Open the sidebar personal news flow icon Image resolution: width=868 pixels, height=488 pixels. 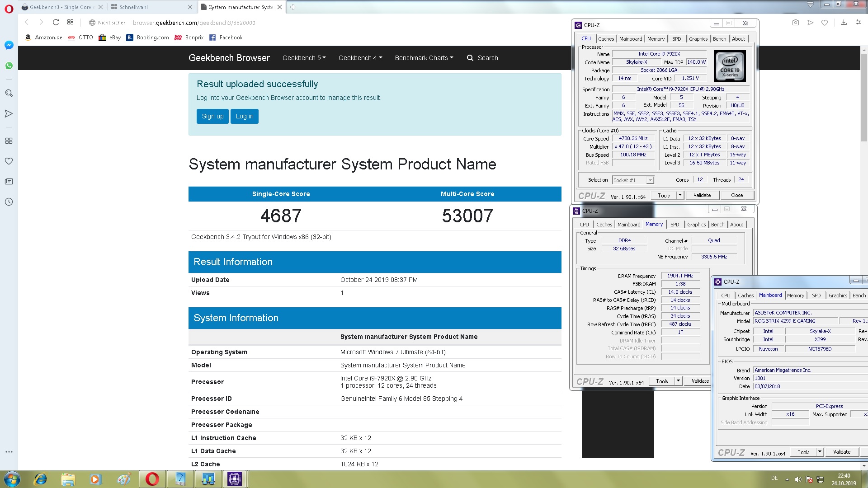tap(9, 113)
